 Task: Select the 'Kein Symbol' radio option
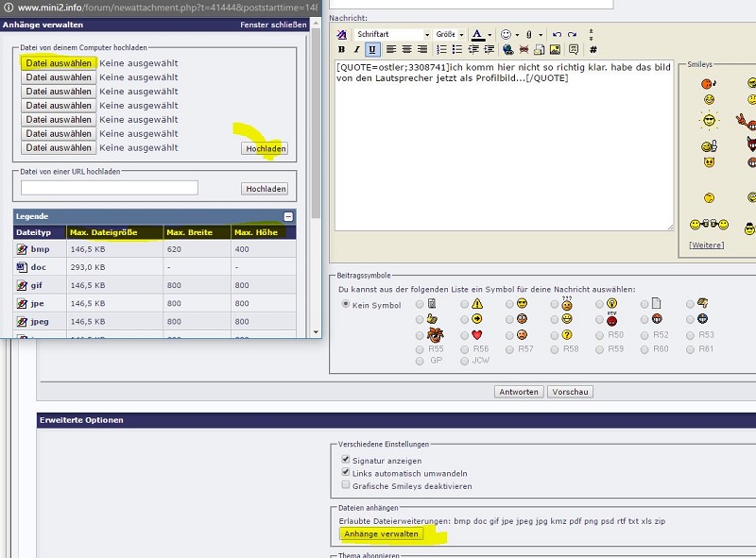click(x=345, y=305)
